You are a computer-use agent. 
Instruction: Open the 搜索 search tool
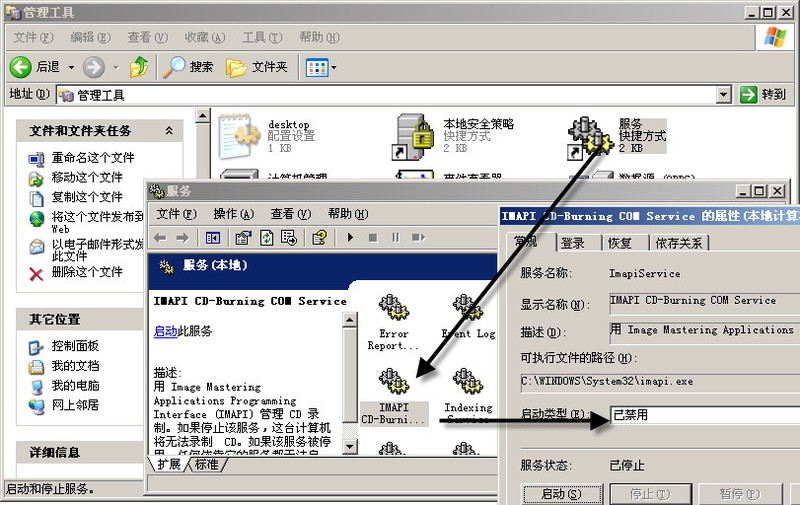tap(188, 67)
